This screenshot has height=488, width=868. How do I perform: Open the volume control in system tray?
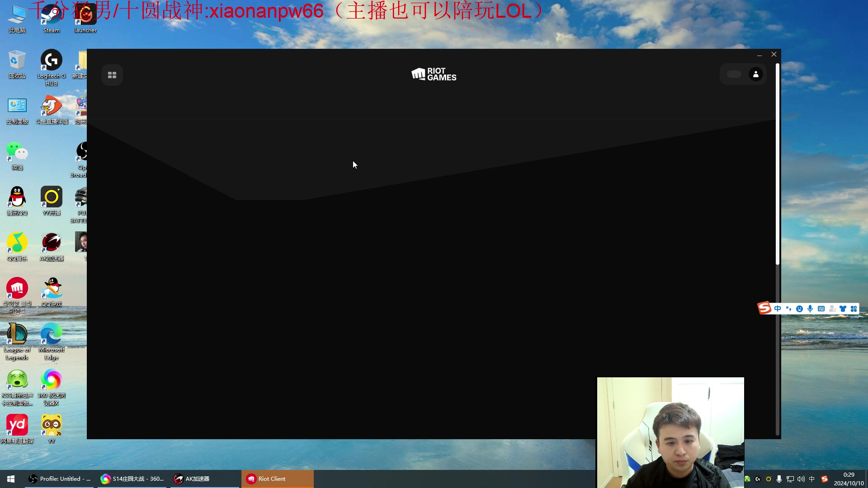(801, 479)
